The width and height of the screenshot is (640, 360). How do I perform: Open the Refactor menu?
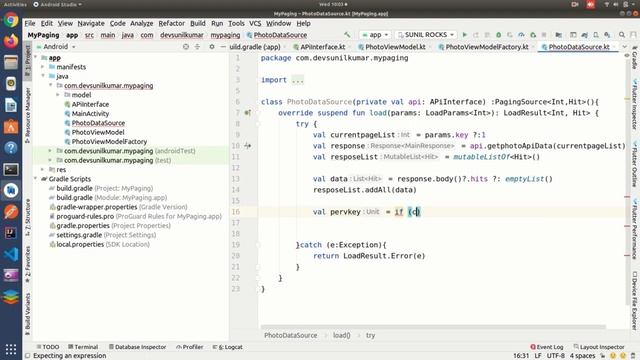pos(171,23)
